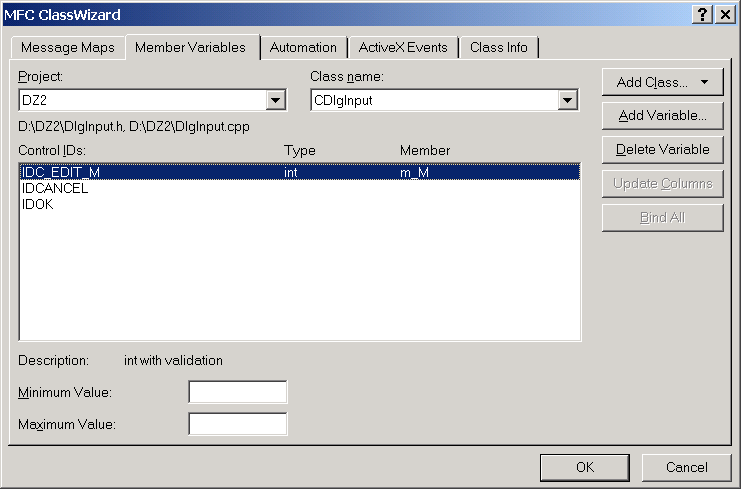Image resolution: width=741 pixels, height=489 pixels.
Task: Click the Add Variable button
Action: pyautogui.click(x=663, y=116)
